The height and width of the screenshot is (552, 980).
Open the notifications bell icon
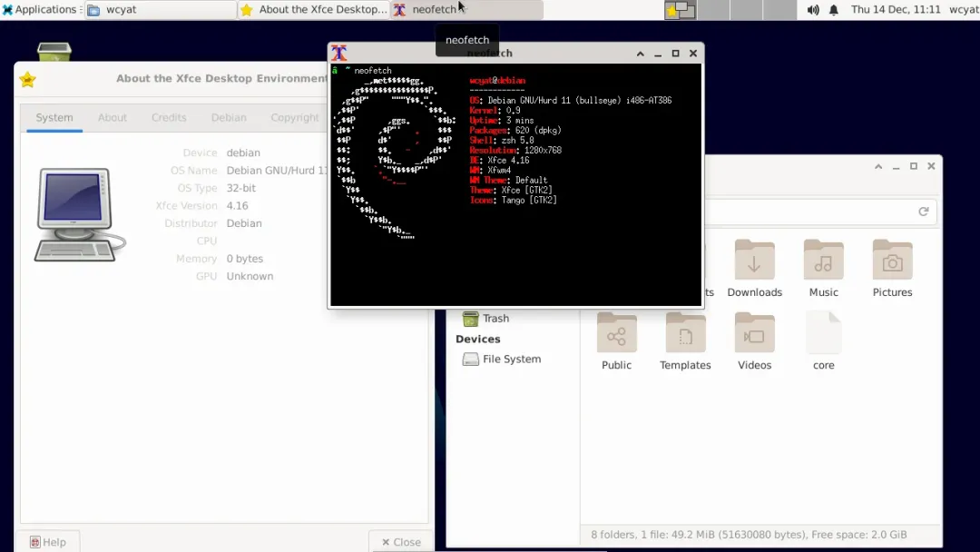pyautogui.click(x=833, y=10)
